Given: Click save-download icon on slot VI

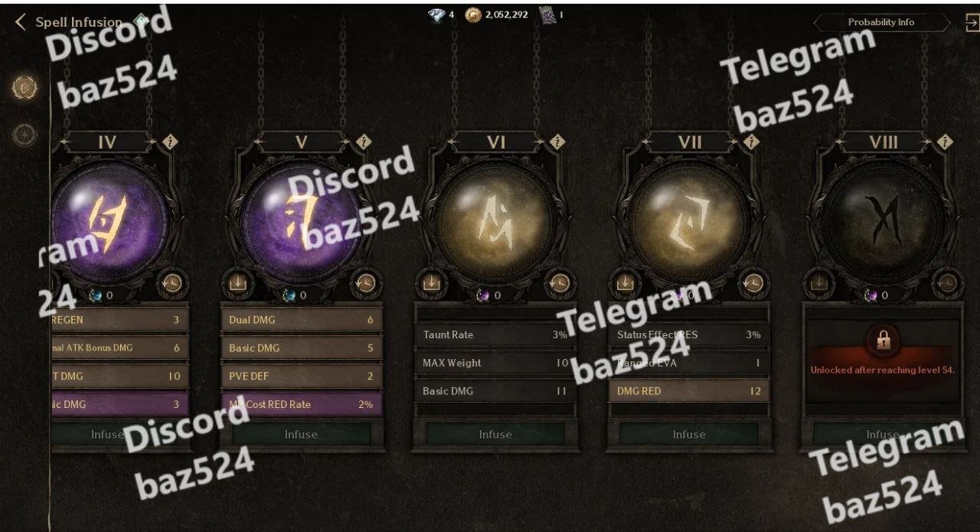Looking at the screenshot, I should 431,282.
